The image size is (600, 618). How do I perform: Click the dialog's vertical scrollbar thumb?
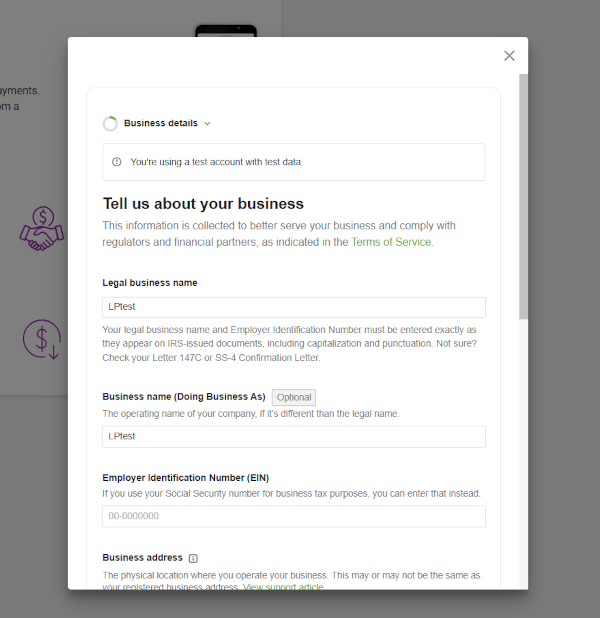click(523, 196)
